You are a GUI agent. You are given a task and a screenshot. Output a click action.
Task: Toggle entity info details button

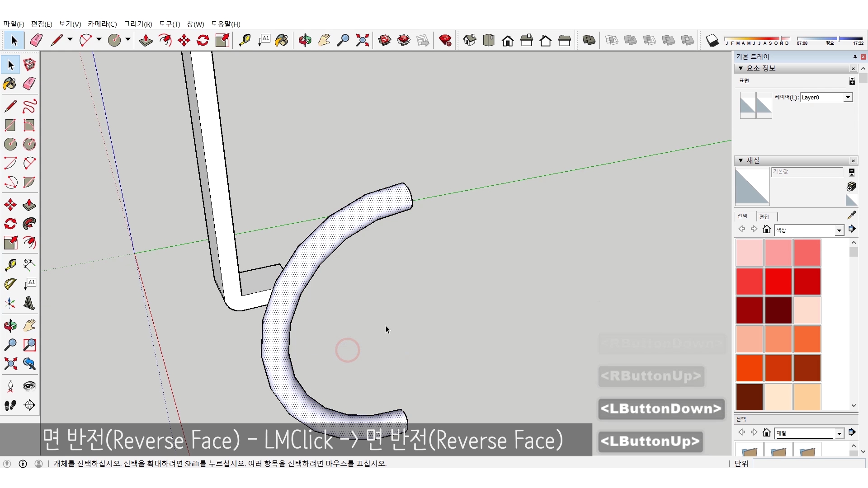tap(852, 81)
